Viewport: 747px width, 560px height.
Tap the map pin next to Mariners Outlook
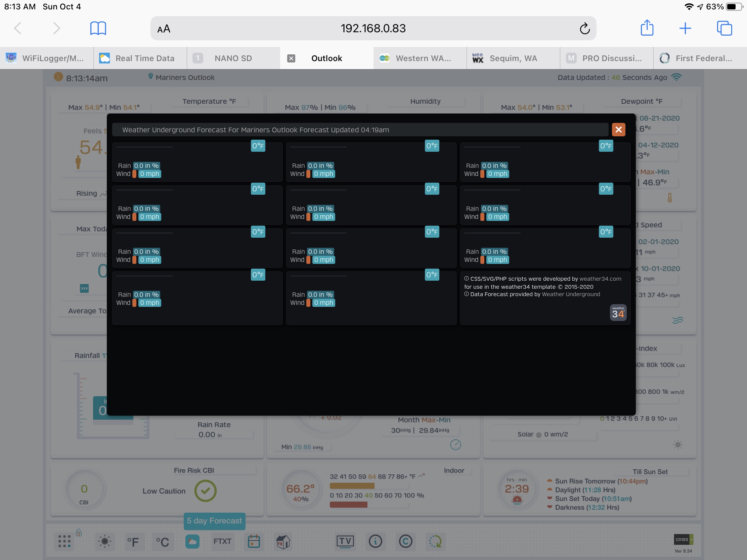point(150,77)
